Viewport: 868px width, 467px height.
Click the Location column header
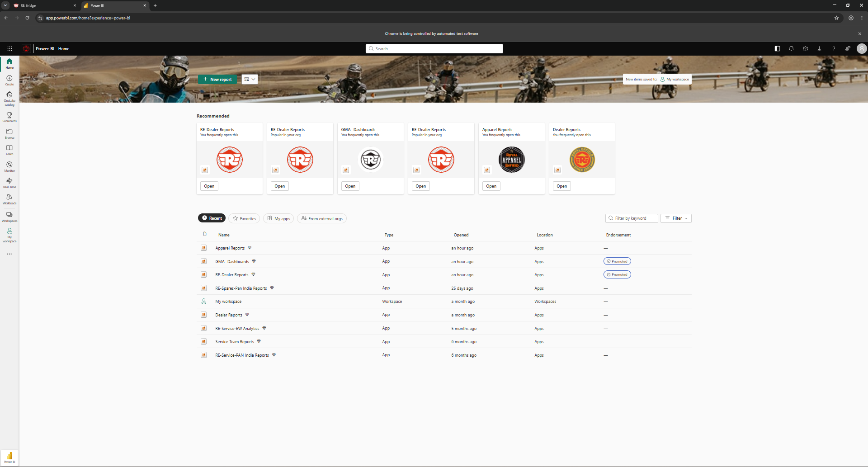pos(545,235)
